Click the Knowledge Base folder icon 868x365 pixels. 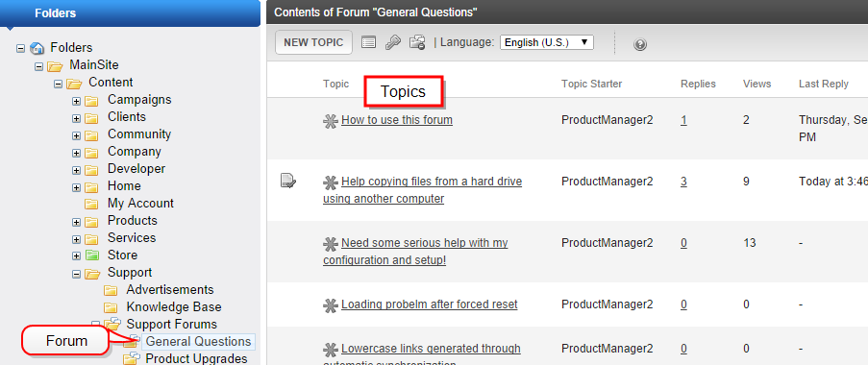point(111,307)
